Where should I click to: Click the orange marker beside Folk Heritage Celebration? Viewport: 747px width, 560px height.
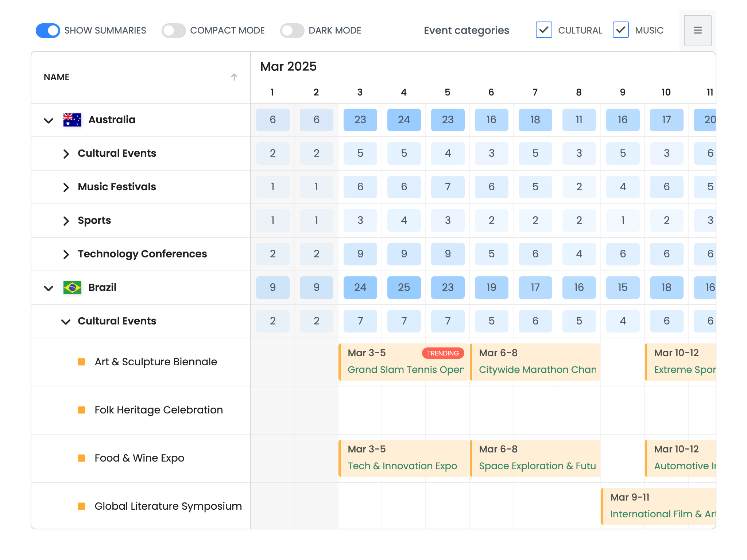tap(81, 410)
